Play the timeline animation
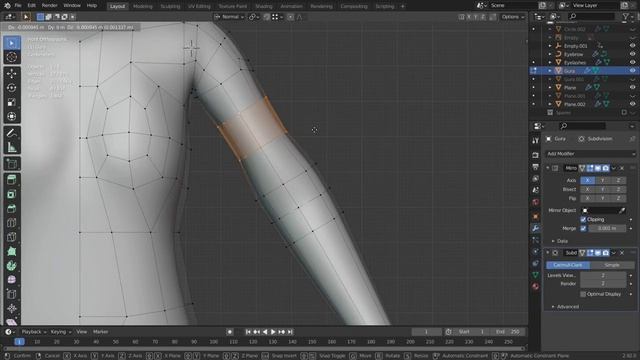640x360 pixels. click(x=273, y=332)
